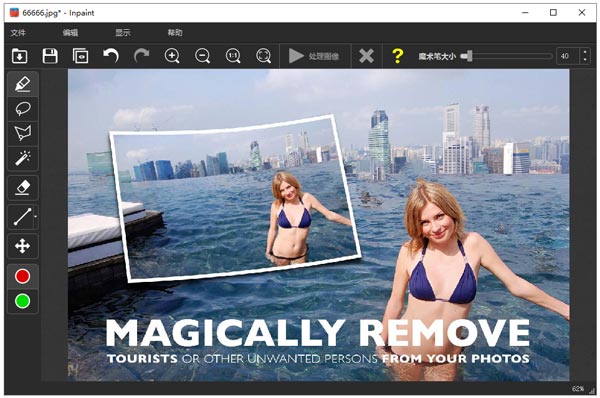Select the Move tool

point(23,246)
